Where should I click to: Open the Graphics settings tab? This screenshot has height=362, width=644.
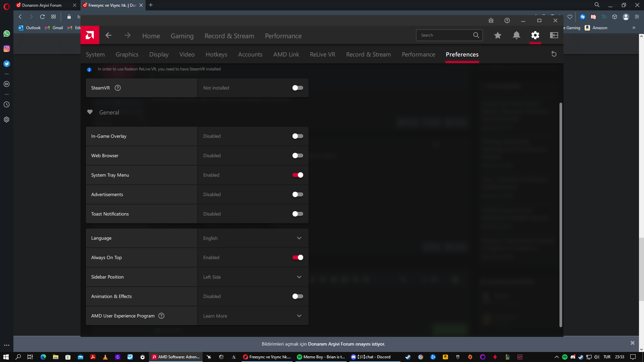(x=127, y=54)
